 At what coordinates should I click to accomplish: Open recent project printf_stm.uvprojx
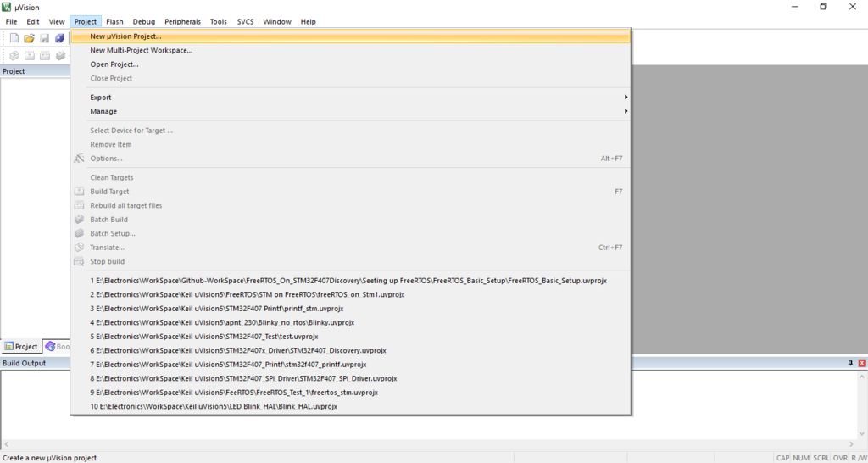(350, 309)
